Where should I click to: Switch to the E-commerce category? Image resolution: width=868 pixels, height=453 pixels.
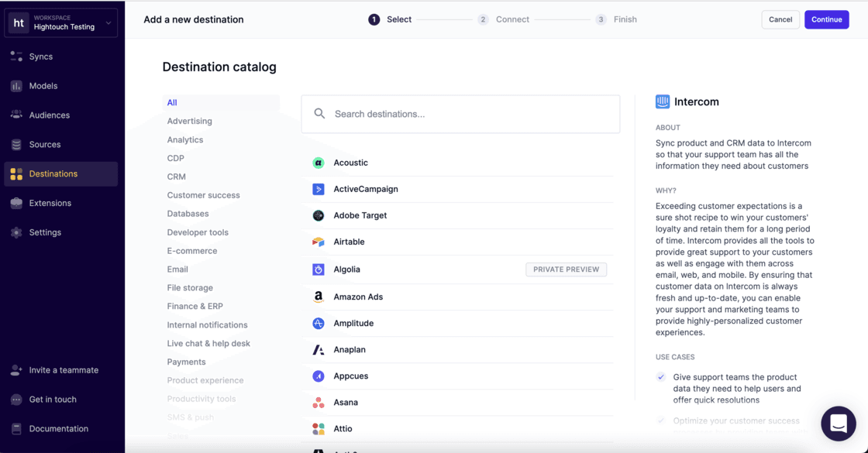point(192,250)
